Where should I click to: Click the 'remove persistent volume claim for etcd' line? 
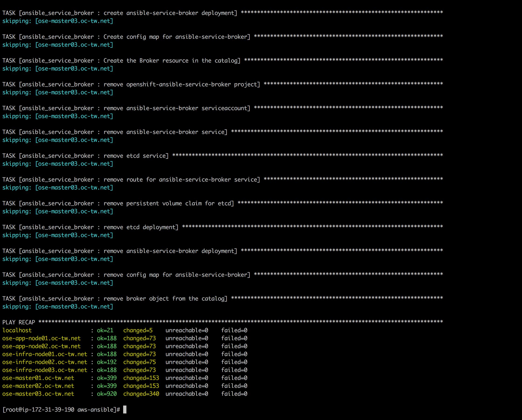[x=223, y=203]
